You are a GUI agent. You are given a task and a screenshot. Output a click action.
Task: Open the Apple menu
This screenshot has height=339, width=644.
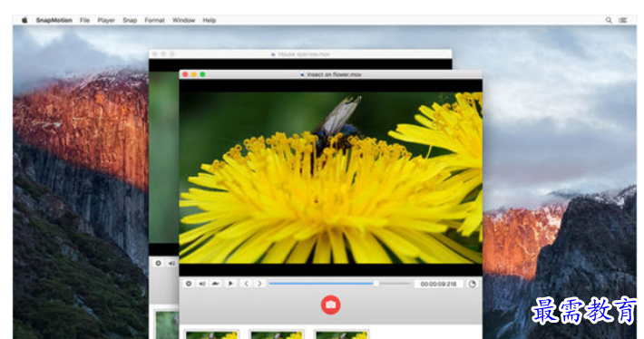(24, 20)
